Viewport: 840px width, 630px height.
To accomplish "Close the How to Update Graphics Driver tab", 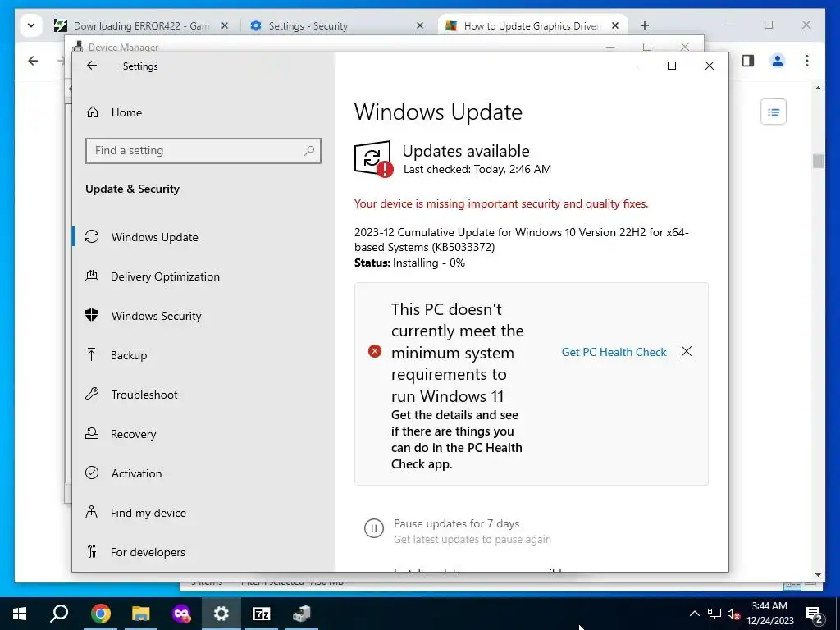I will [x=615, y=25].
